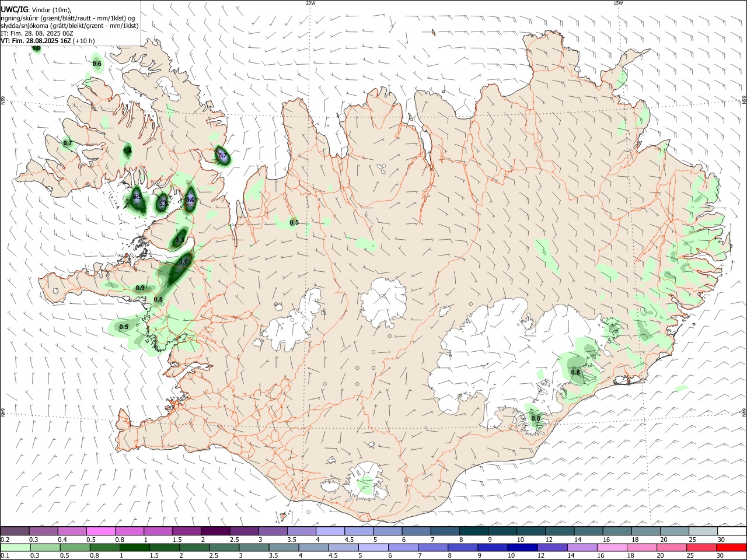The height and width of the screenshot is (560, 747).
Task: Click the 'slydda/snjókoma' legend description line
Action: (x=69, y=26)
